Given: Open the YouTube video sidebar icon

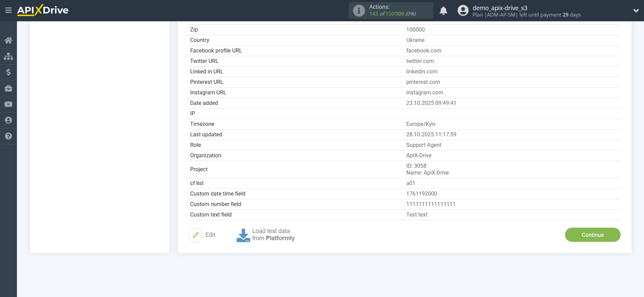Looking at the screenshot, I should pos(8,104).
